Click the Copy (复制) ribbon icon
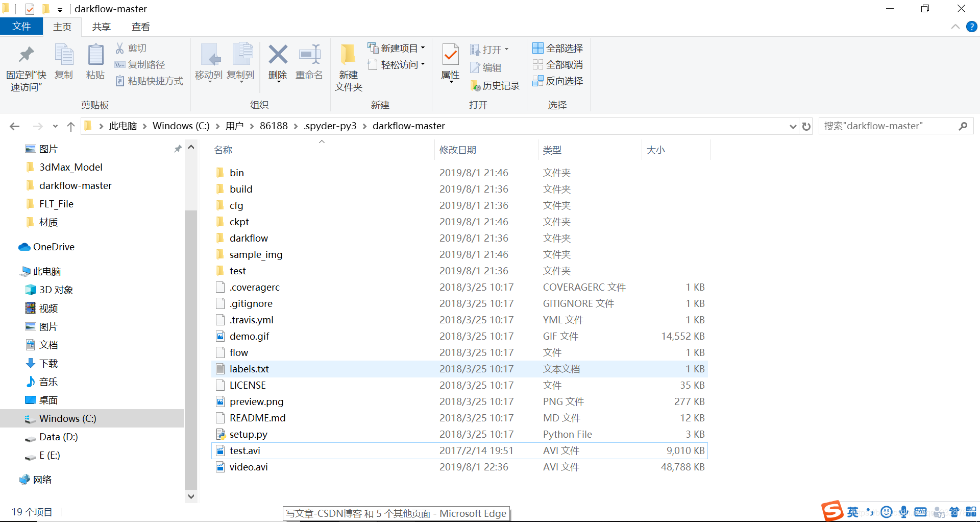Screen dimensions: 980x522 pos(64,55)
